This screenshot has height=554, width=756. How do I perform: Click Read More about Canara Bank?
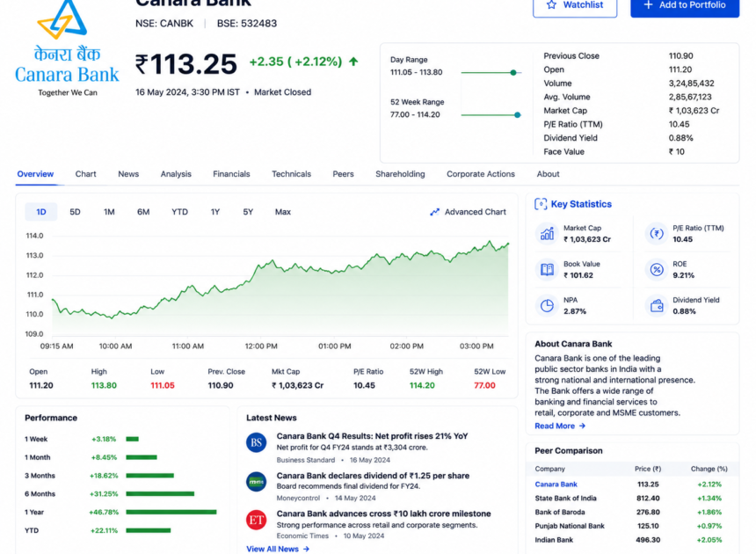tap(560, 426)
